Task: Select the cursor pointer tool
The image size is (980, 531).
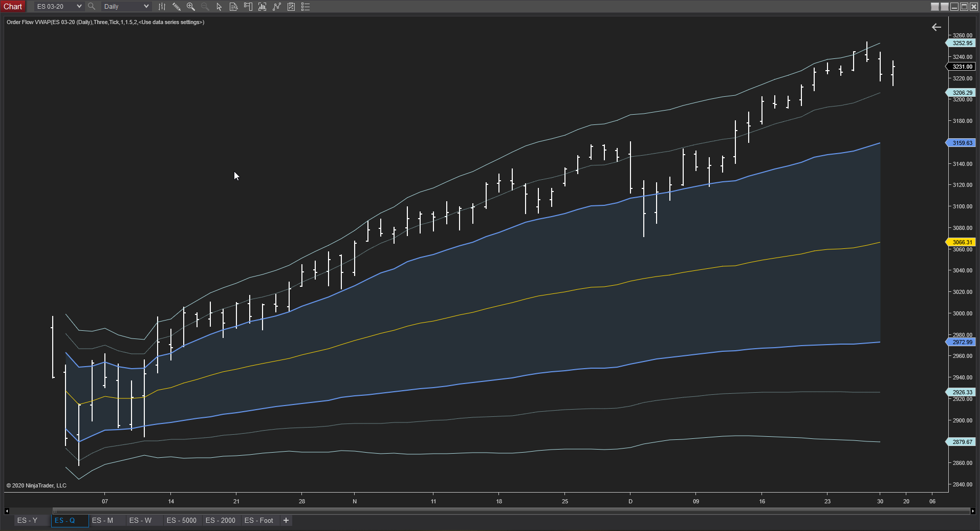Action: tap(219, 6)
